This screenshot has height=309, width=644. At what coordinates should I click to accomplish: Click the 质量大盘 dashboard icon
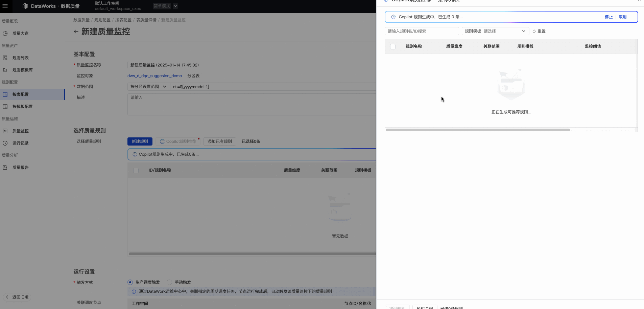point(5,34)
